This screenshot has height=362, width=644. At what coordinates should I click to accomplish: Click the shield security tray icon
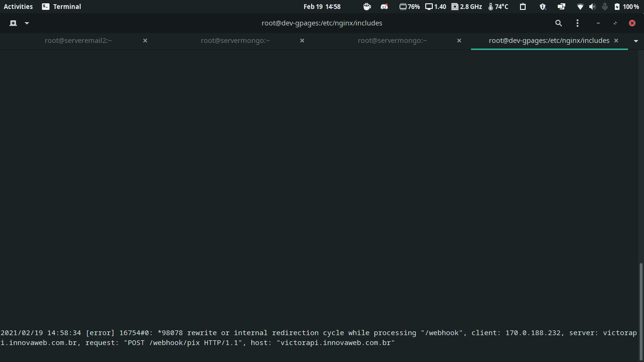tap(543, 7)
